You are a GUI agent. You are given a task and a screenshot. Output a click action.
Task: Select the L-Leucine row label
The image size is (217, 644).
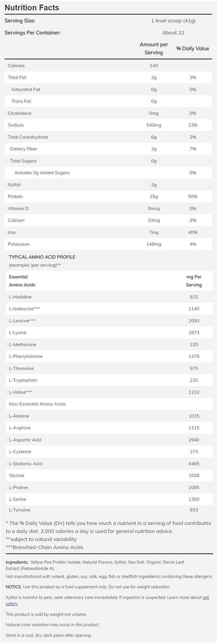pyautogui.click(x=22, y=321)
